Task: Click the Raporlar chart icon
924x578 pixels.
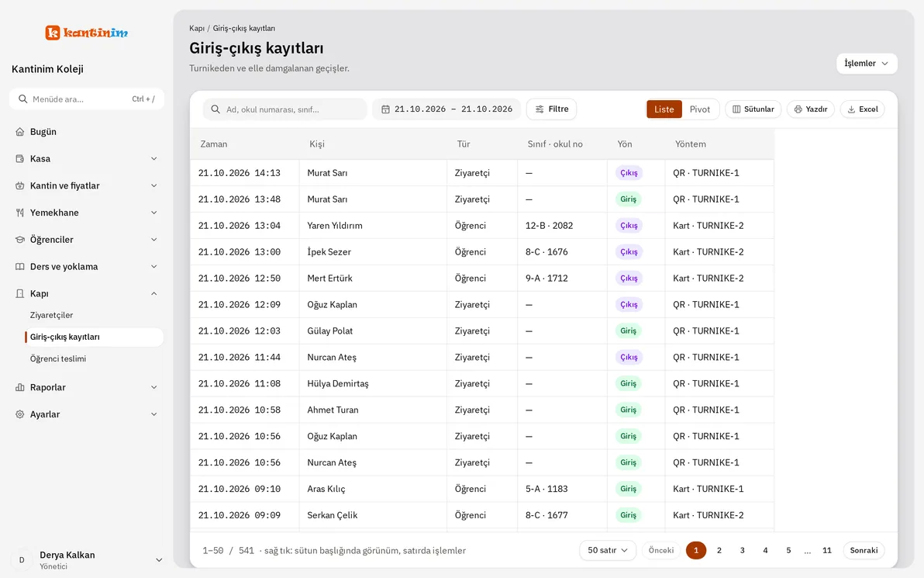Action: [x=20, y=387]
